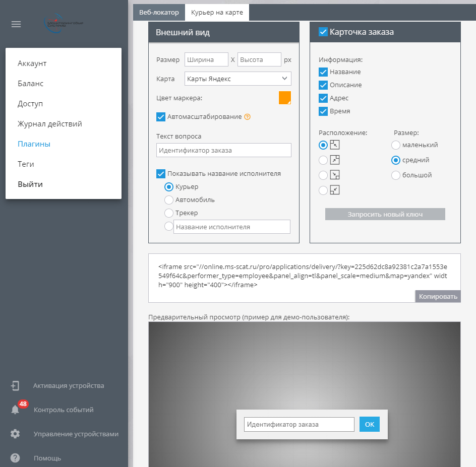476x467 pixels.
Task: Switch to the Веб-локатор tab
Action: tap(159, 13)
